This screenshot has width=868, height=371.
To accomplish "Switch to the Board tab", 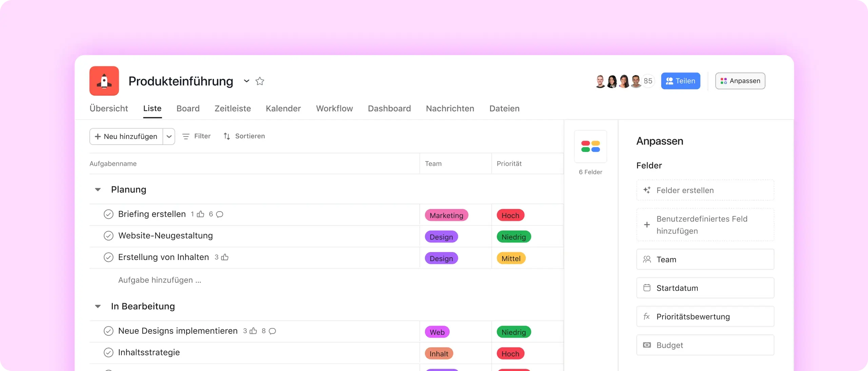I will [x=188, y=108].
